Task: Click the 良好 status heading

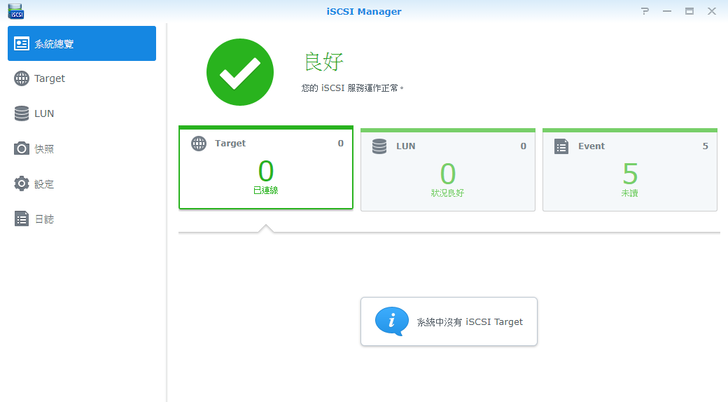Action: click(x=324, y=62)
